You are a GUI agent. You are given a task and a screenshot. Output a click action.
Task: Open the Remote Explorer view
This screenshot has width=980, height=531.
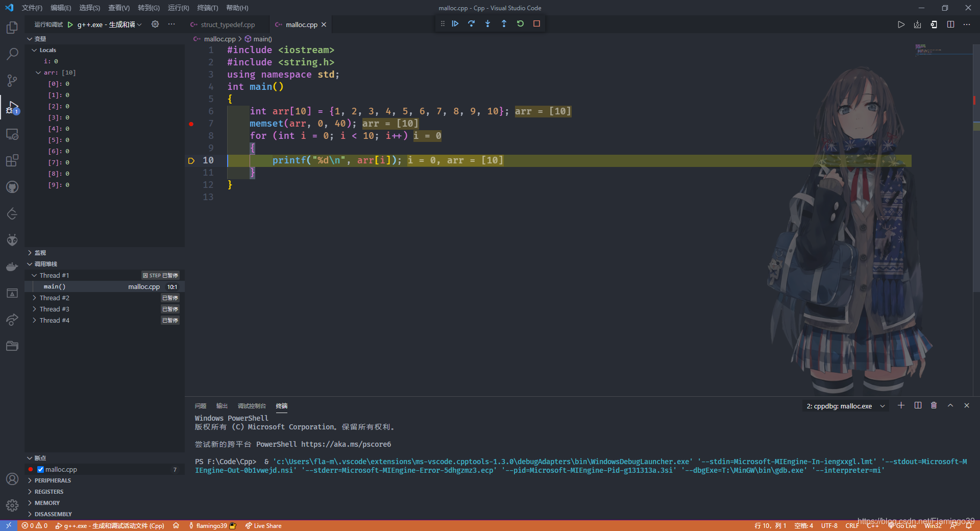point(12,134)
